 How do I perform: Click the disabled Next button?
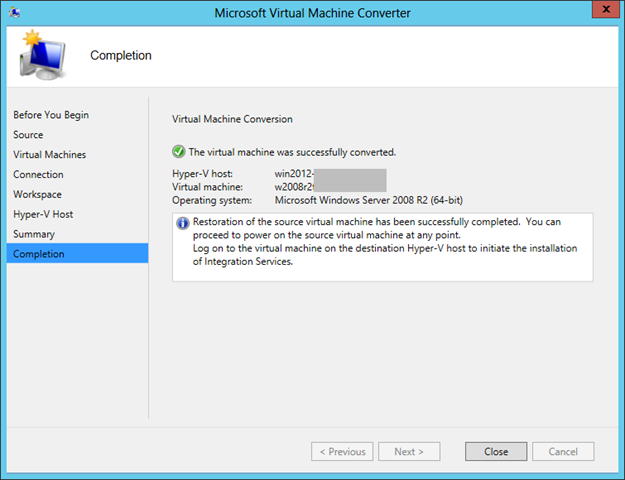(409, 451)
